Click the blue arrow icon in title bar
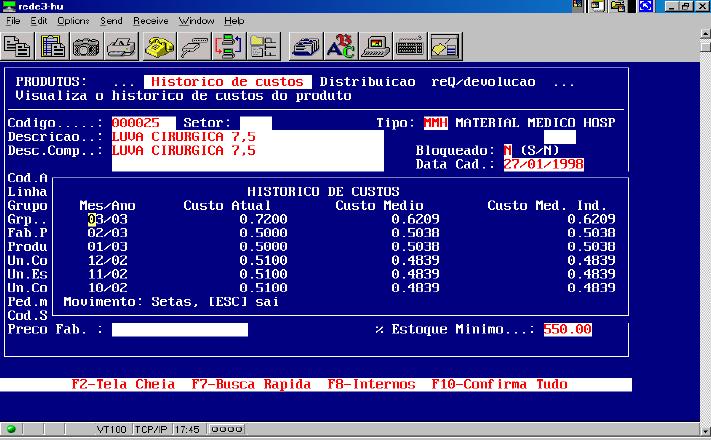The width and height of the screenshot is (711, 440). tap(646, 6)
